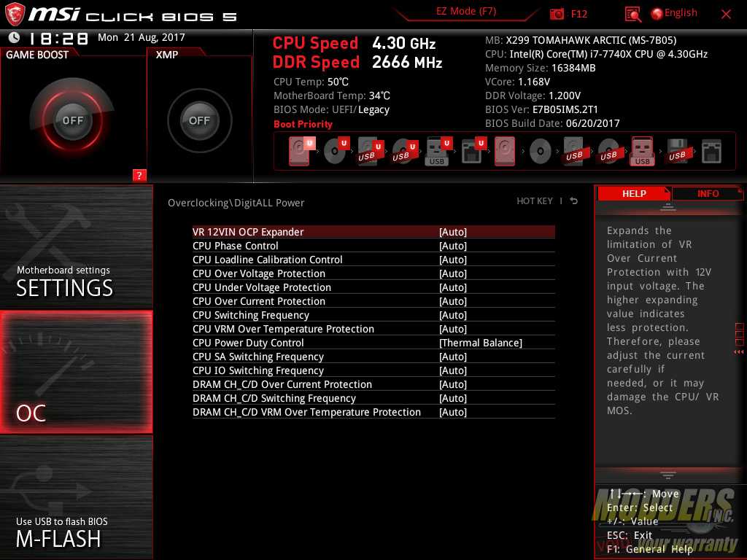Open CPU Phase Control Auto value

coord(453,246)
